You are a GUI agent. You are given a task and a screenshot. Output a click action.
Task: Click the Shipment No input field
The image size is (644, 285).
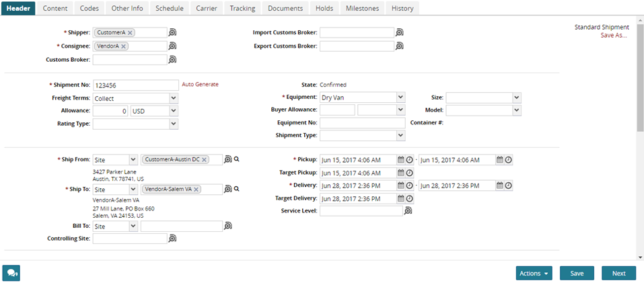(135, 85)
